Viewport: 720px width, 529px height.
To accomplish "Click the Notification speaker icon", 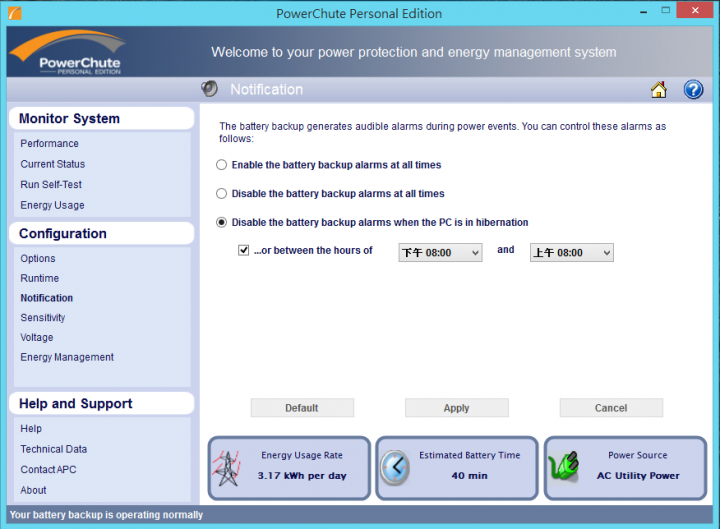I will click(x=209, y=89).
